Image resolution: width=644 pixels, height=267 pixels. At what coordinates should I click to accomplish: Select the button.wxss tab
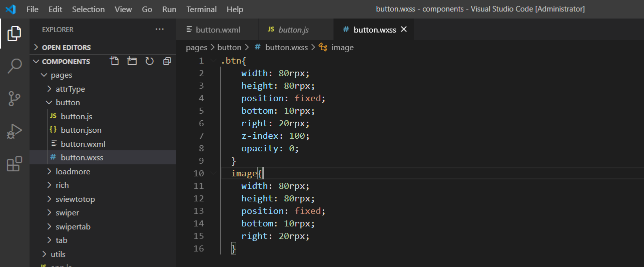click(374, 30)
